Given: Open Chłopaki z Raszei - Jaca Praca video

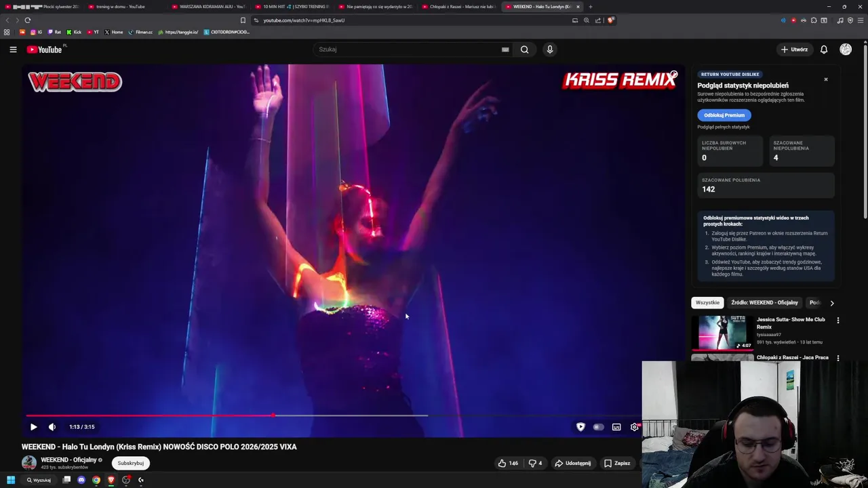Looking at the screenshot, I should 793,357.
